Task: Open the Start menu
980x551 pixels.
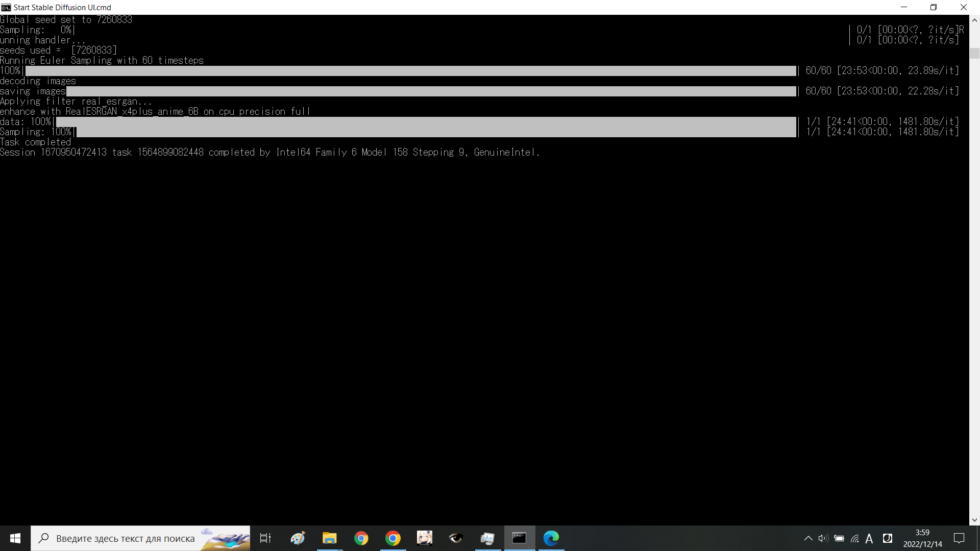Action: coord(15,538)
